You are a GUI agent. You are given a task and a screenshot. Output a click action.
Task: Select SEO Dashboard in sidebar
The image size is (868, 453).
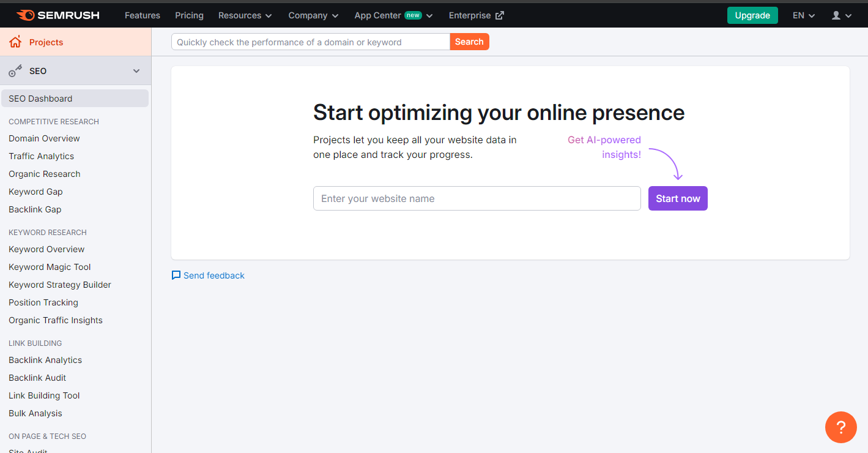[x=75, y=99]
